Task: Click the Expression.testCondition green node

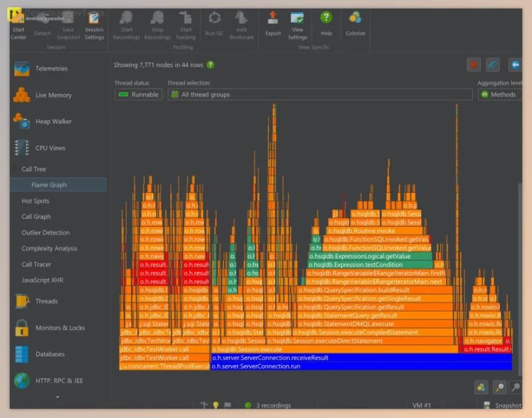Action: tap(370, 265)
